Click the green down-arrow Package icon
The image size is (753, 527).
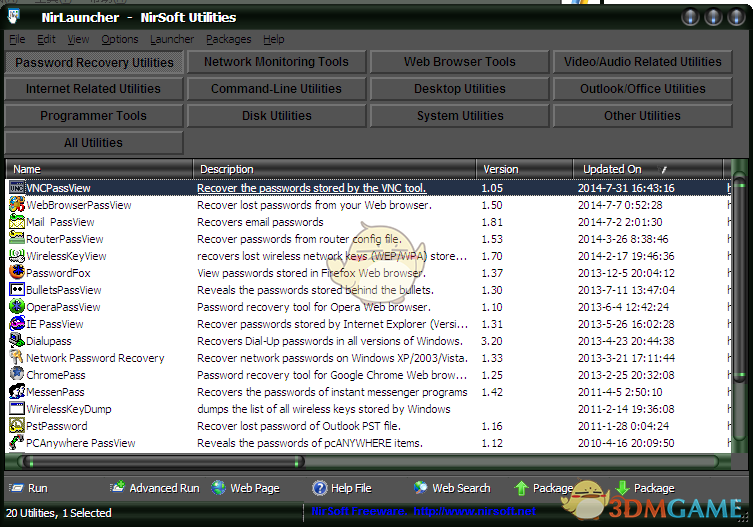coord(622,488)
